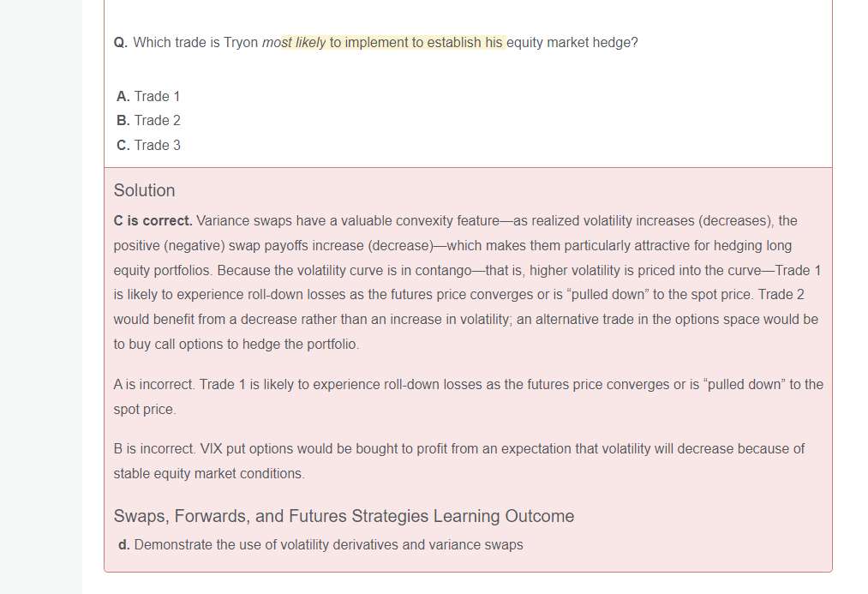Click the name "Tryon" in the question
The image size is (868, 594).
[241, 43]
